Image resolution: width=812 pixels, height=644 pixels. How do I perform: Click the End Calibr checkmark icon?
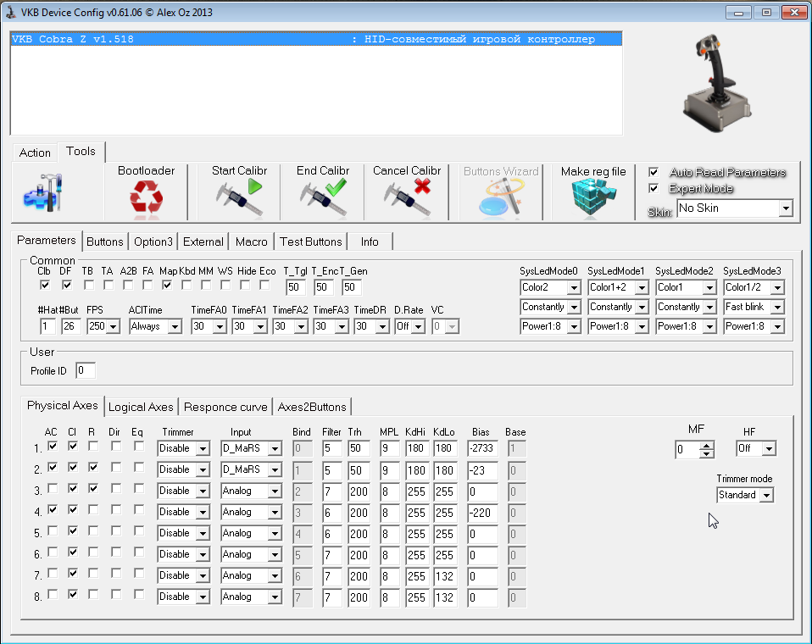(x=323, y=198)
